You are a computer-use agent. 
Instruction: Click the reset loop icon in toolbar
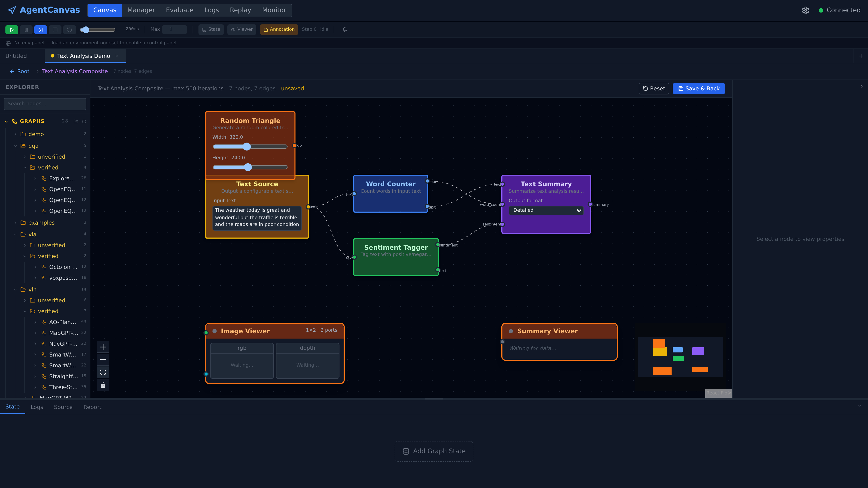coord(69,30)
